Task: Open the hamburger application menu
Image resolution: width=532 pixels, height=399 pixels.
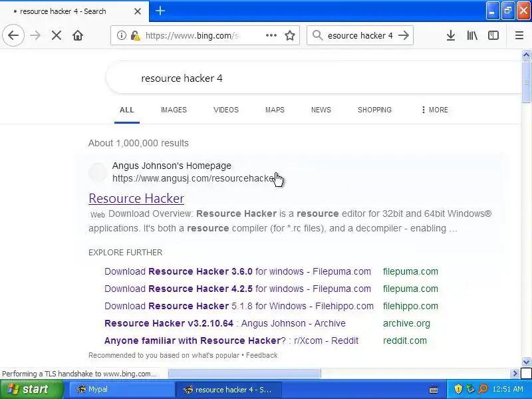Action: point(519,35)
